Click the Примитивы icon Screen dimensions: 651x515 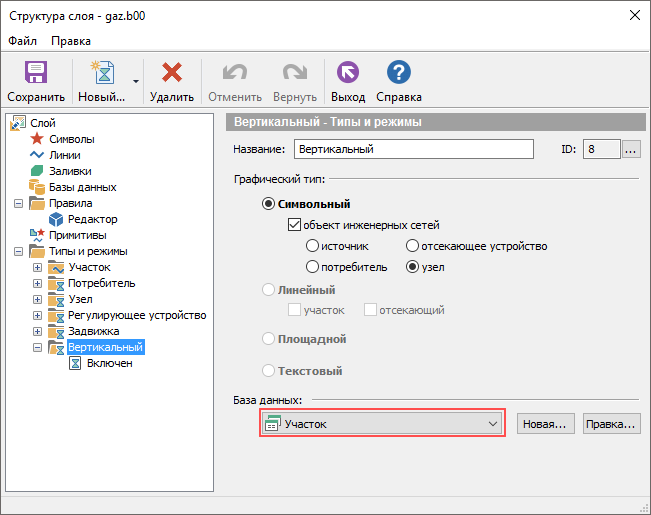point(37,235)
